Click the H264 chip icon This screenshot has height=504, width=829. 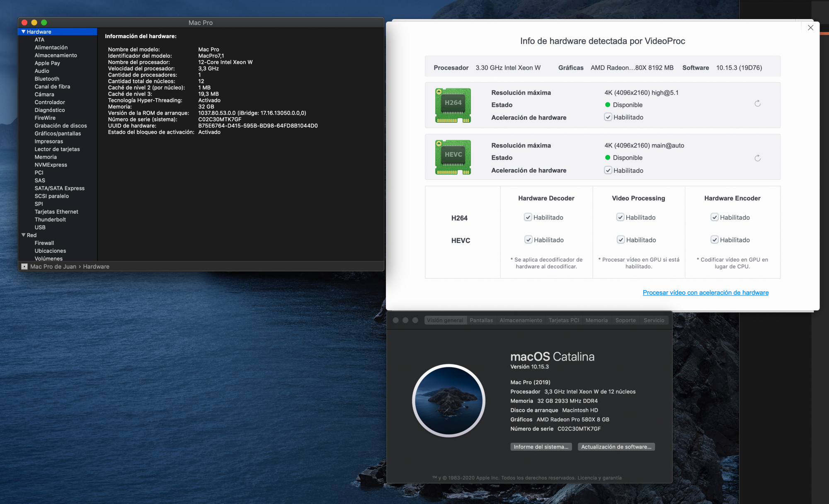point(453,105)
